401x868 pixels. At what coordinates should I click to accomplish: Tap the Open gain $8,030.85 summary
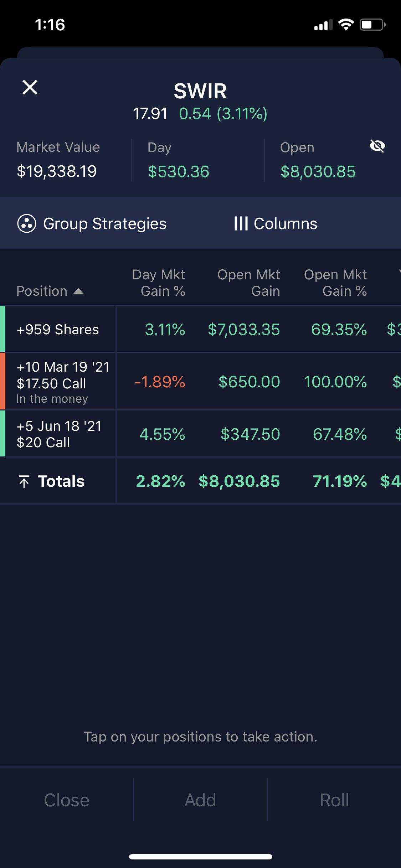318,172
